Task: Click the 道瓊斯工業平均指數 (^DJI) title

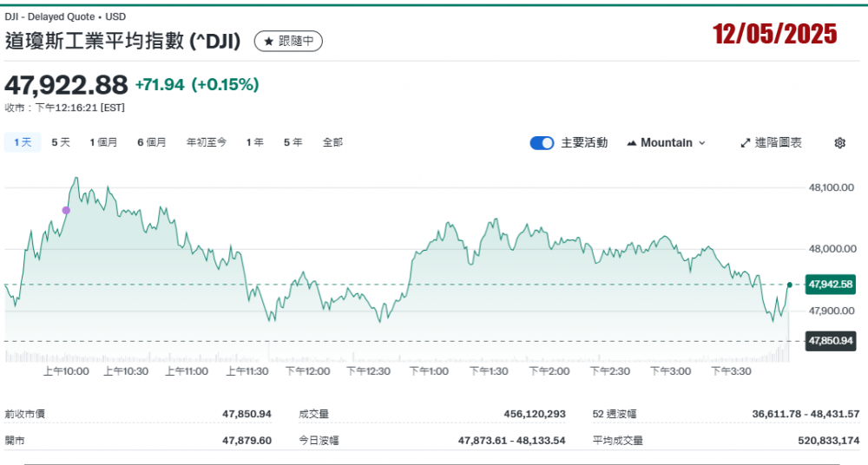Action: pyautogui.click(x=122, y=41)
